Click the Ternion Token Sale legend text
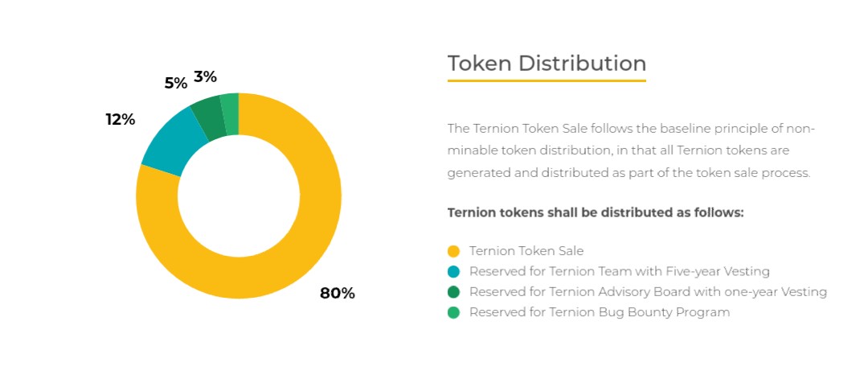The image size is (868, 383). pyautogui.click(x=526, y=251)
